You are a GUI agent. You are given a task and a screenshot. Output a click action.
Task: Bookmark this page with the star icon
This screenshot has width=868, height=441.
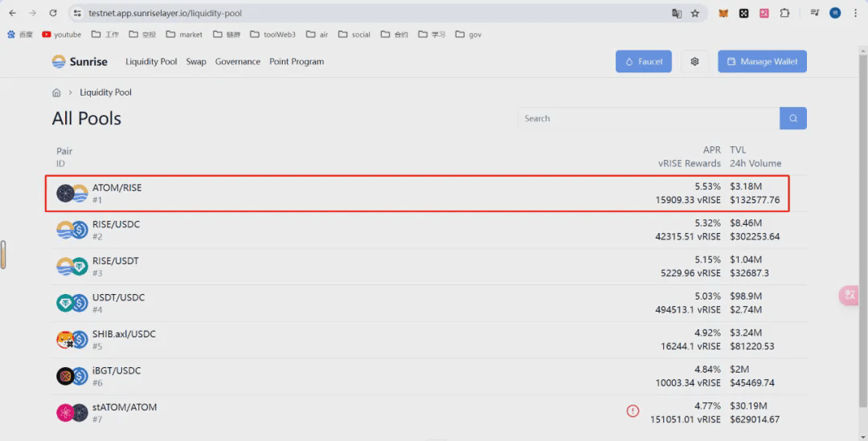point(695,14)
